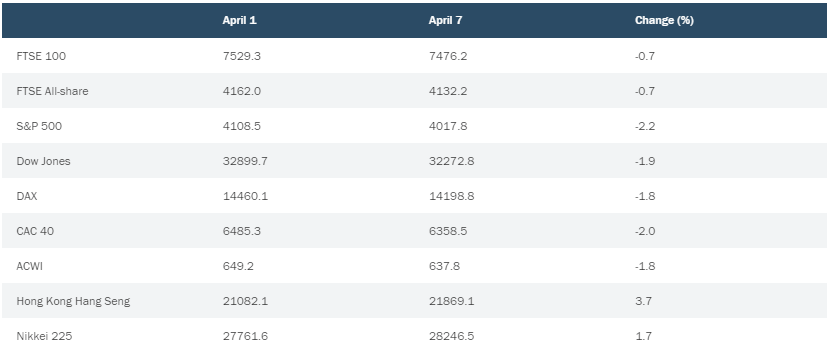Click S&P 500 April 7 value 4017.8
The width and height of the screenshot is (830, 361).
coord(448,126)
